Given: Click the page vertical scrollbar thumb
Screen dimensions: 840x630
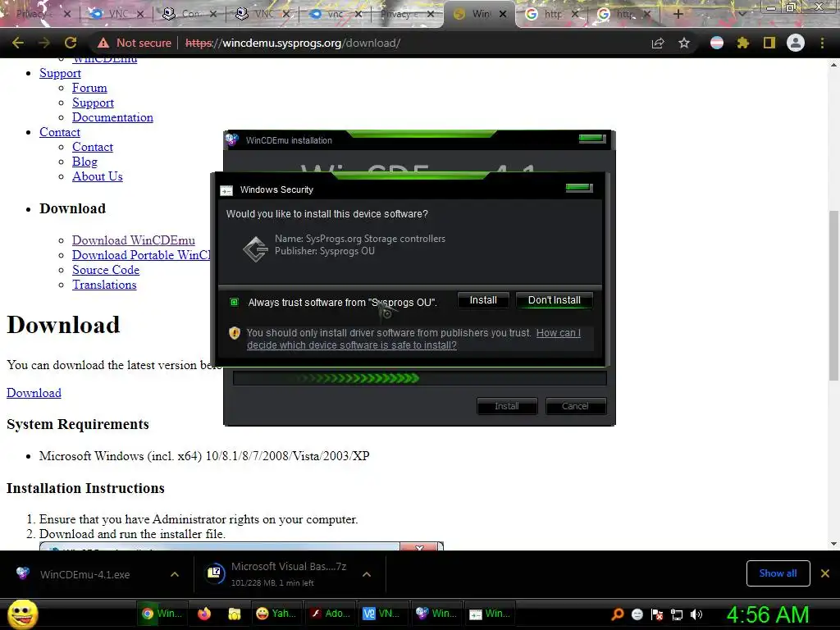Looking at the screenshot, I should coord(833,295).
